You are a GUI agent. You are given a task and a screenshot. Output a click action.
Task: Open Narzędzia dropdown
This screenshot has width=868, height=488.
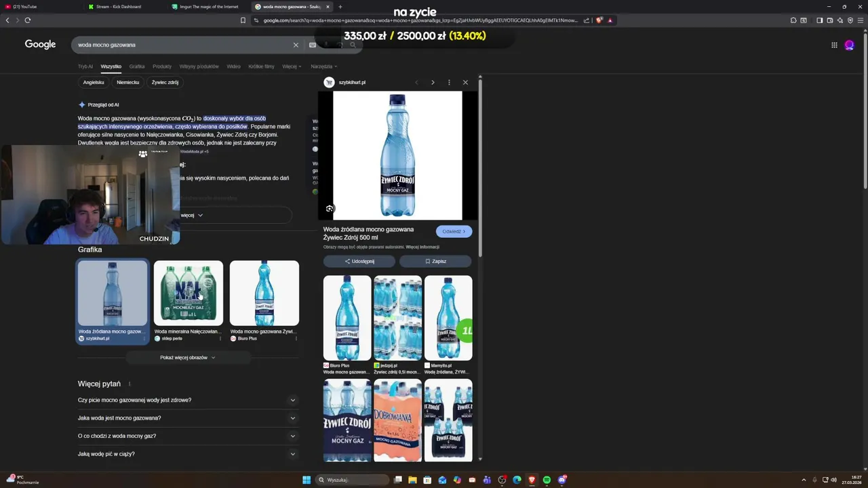tap(324, 66)
